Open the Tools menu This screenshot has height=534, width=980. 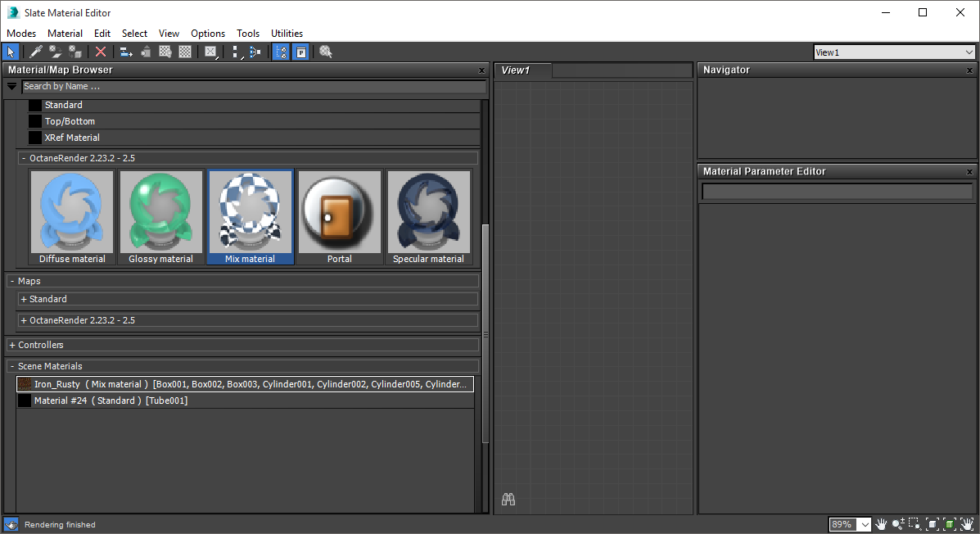tap(248, 33)
